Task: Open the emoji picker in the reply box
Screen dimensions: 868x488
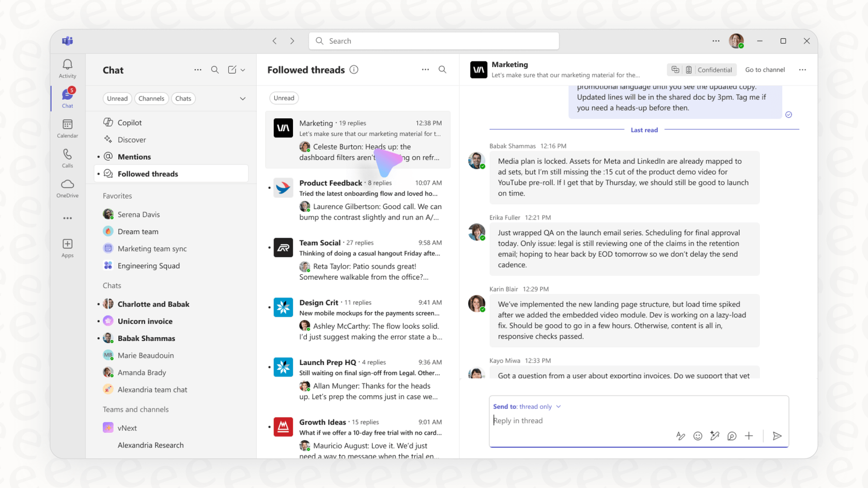Action: pos(698,436)
